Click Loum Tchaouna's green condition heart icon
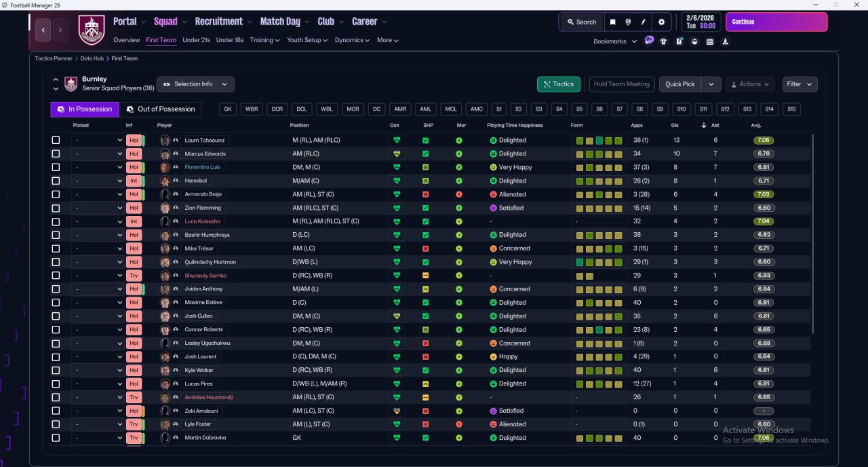 397,141
